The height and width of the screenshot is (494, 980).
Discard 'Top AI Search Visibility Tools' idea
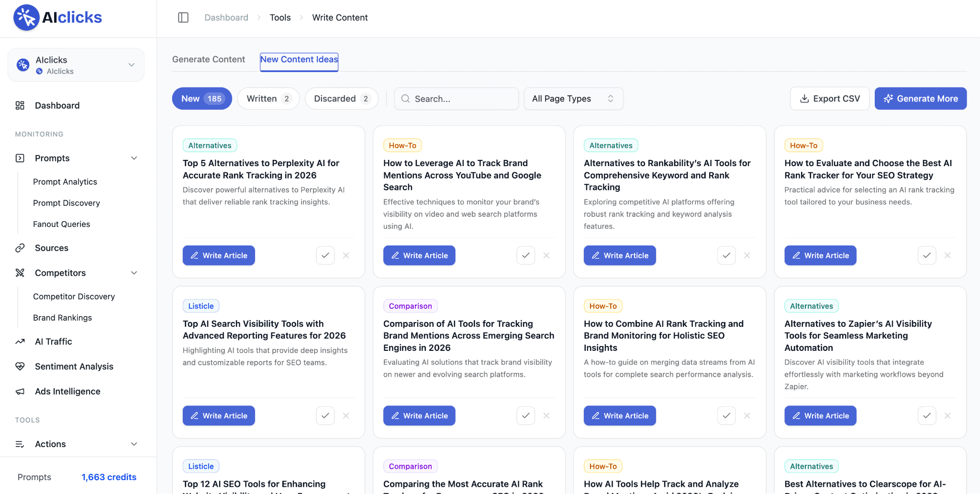[x=346, y=416]
